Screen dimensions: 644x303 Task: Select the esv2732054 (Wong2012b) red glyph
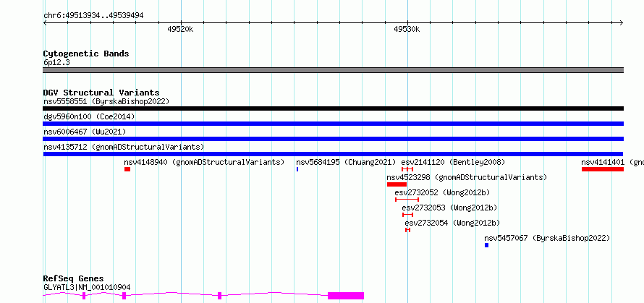407,230
